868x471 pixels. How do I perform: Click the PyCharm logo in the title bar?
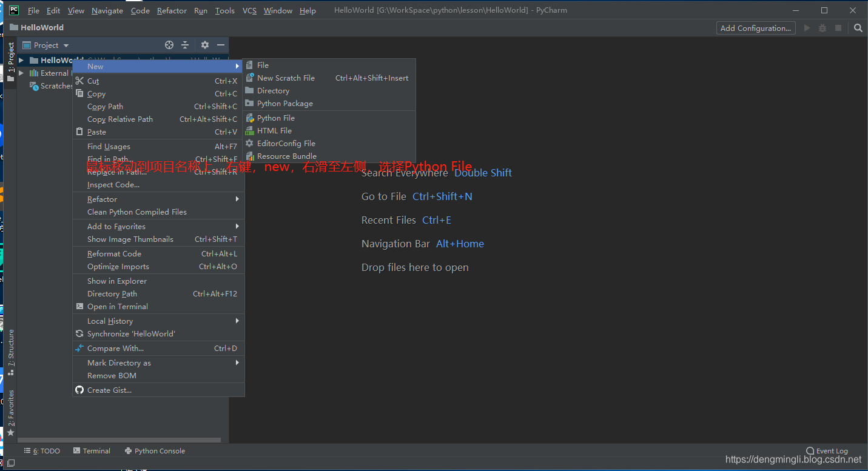click(x=14, y=10)
